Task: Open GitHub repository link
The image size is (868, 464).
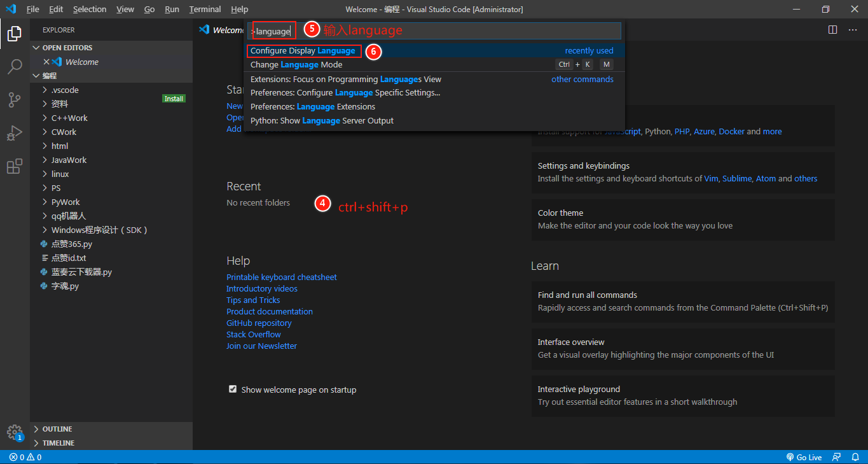Action: click(260, 323)
